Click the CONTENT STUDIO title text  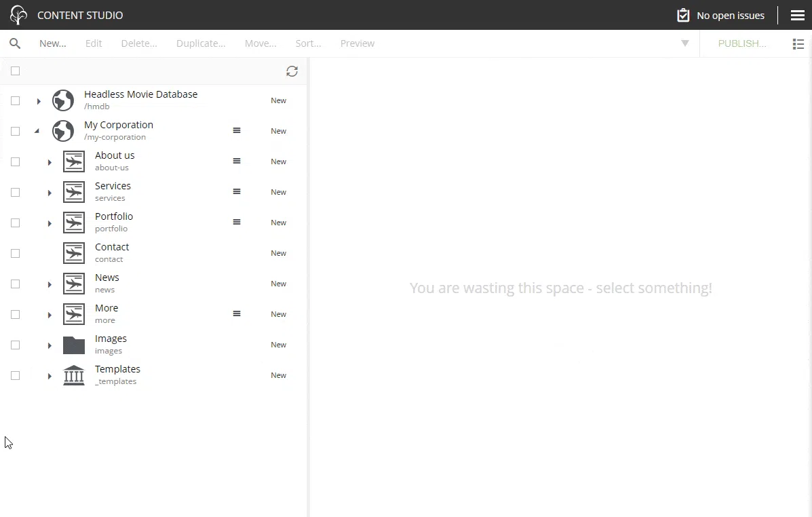tap(80, 16)
